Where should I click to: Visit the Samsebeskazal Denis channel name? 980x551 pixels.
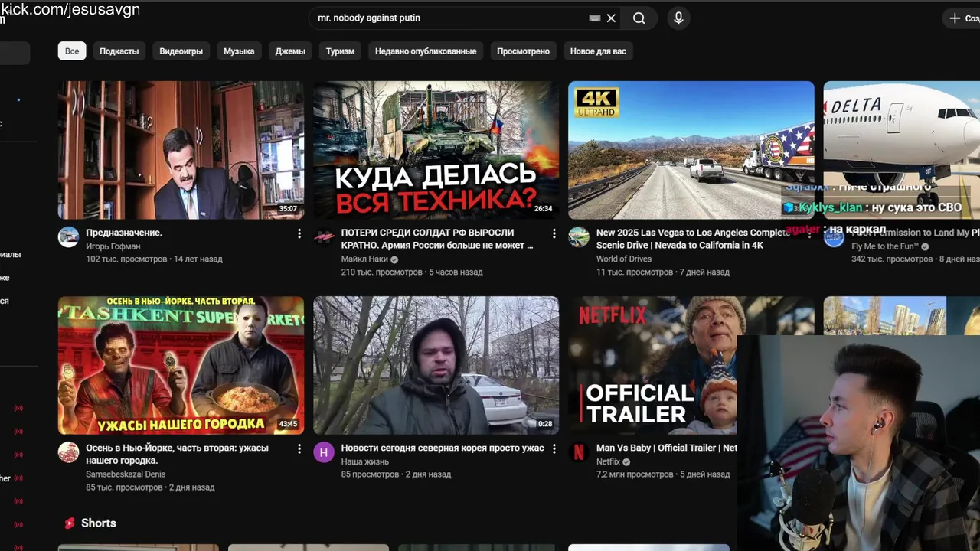pyautogui.click(x=126, y=474)
